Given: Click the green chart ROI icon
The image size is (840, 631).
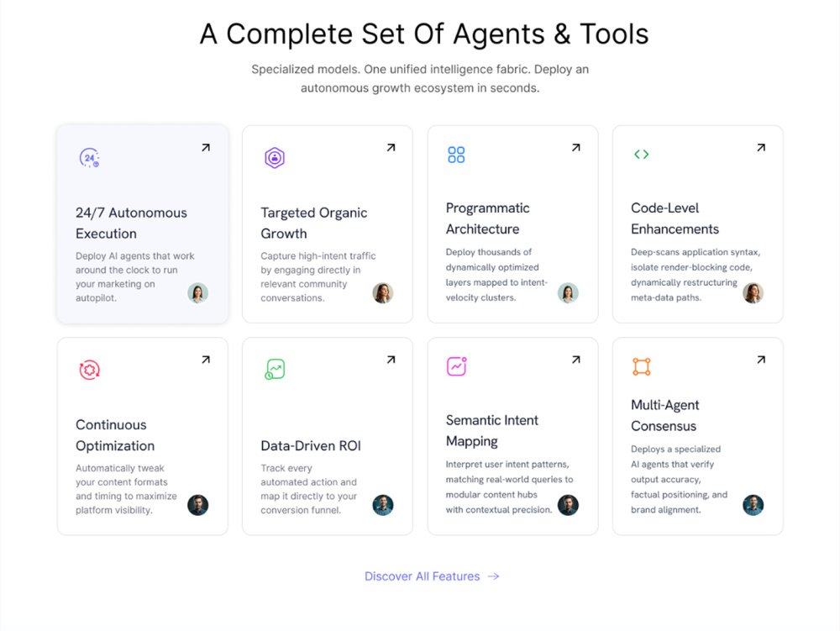Looking at the screenshot, I should [275, 369].
